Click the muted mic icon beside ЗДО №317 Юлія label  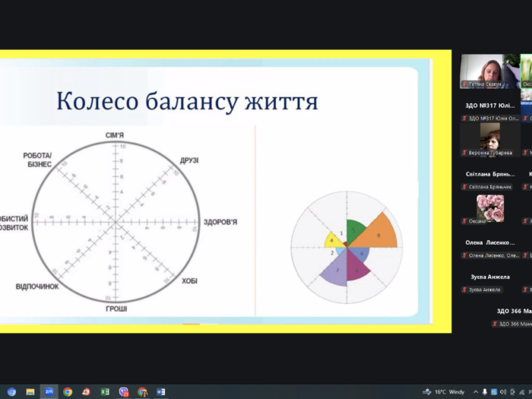pos(464,118)
